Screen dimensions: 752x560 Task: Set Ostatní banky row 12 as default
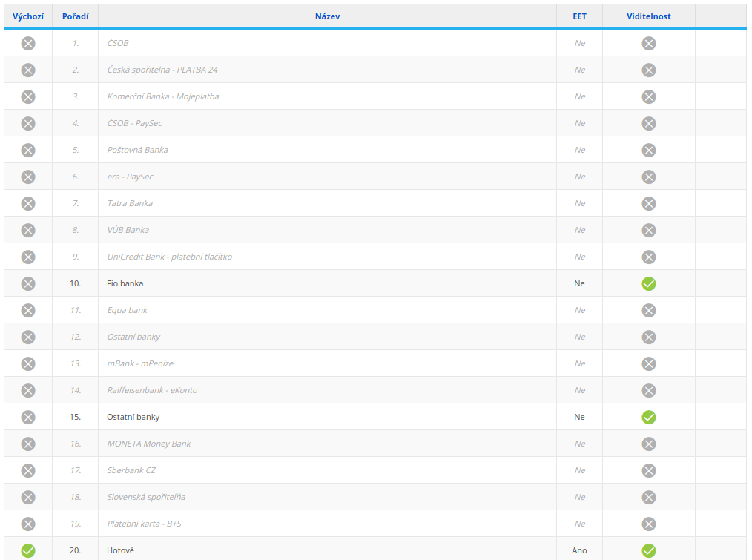[28, 337]
